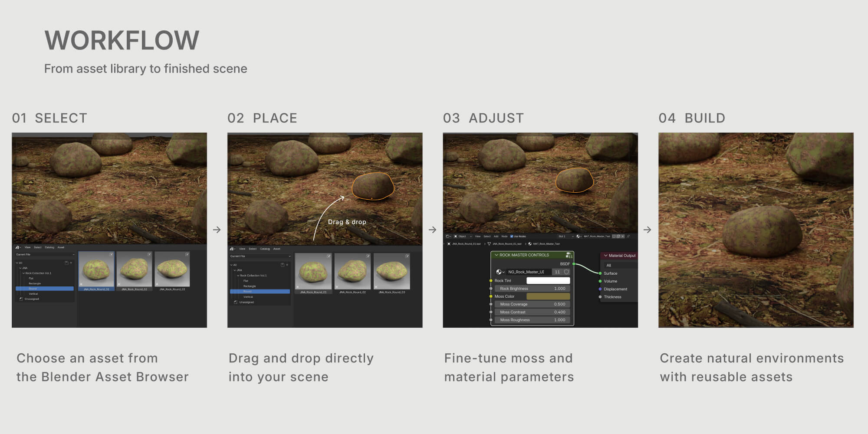Image resolution: width=868 pixels, height=434 pixels.
Task: Click Moss Color yellow input socket
Action: (x=491, y=296)
